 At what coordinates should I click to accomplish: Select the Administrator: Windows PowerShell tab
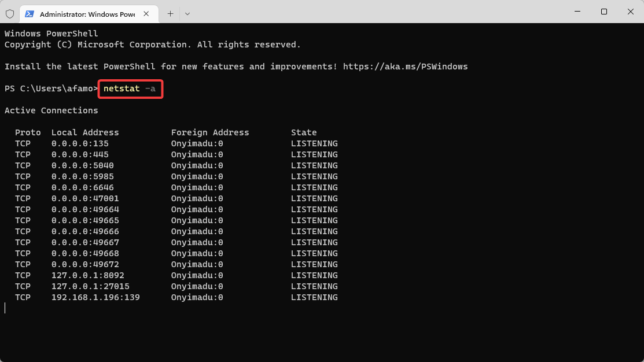89,14
